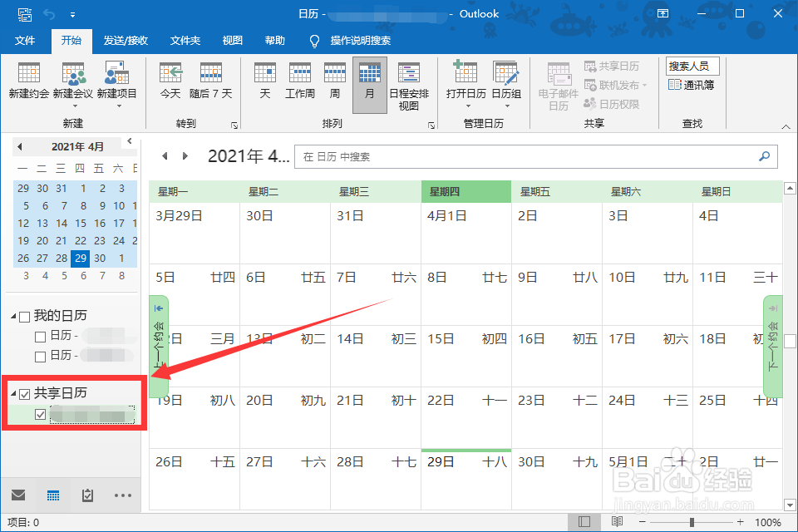Select date 29 in the mini calendar

[81, 259]
